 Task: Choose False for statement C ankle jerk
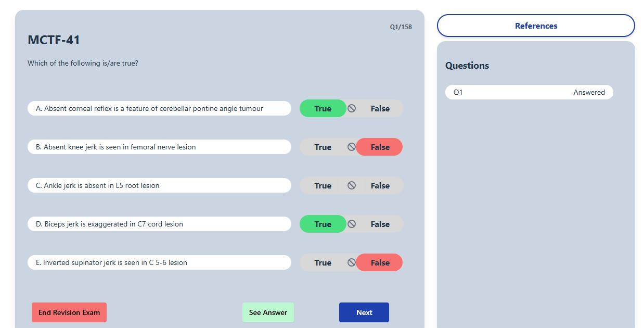pyautogui.click(x=380, y=185)
